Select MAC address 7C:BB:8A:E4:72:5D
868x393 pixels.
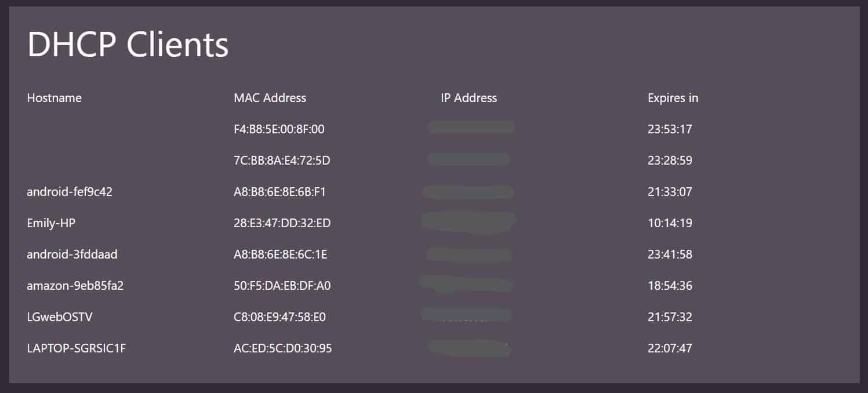pos(282,161)
